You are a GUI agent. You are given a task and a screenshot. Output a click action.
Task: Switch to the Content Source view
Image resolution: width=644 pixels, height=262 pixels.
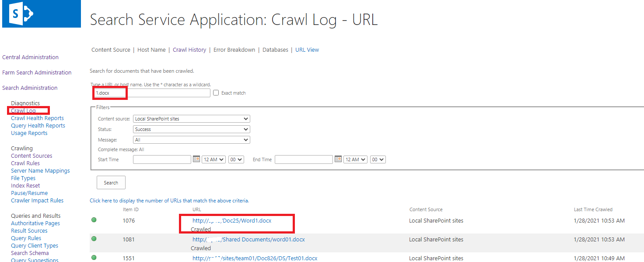pos(111,50)
